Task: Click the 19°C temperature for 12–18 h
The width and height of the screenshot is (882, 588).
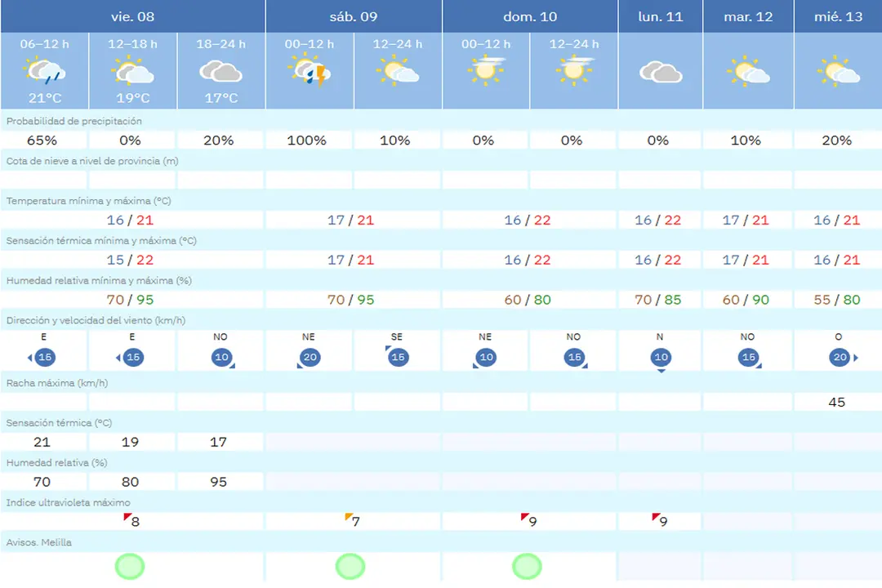Action: click(x=133, y=98)
